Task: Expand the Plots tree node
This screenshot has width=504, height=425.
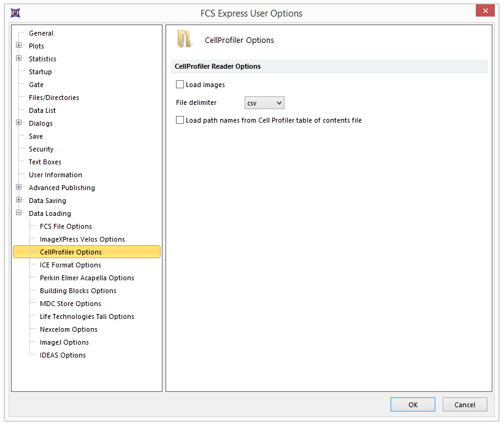Action: pos(19,46)
